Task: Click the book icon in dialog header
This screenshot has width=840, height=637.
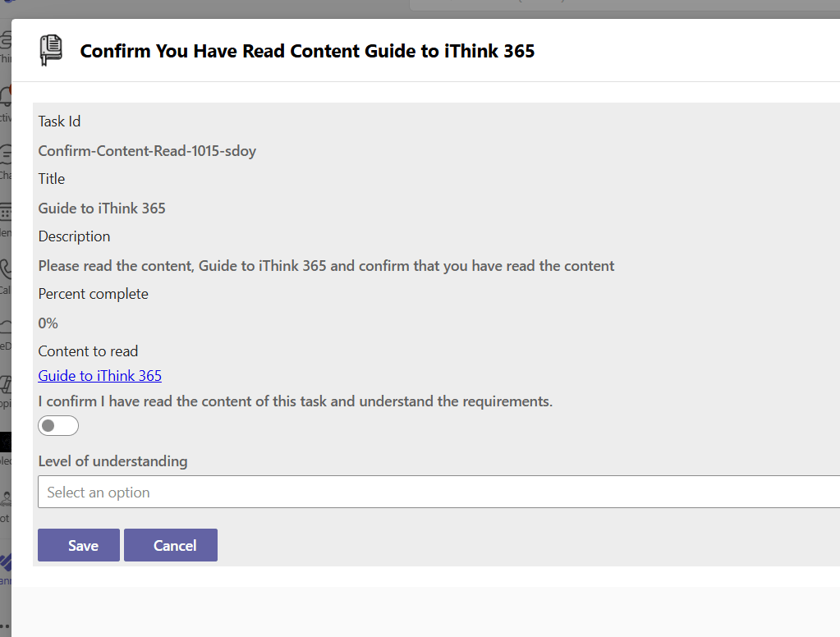Action: [51, 51]
